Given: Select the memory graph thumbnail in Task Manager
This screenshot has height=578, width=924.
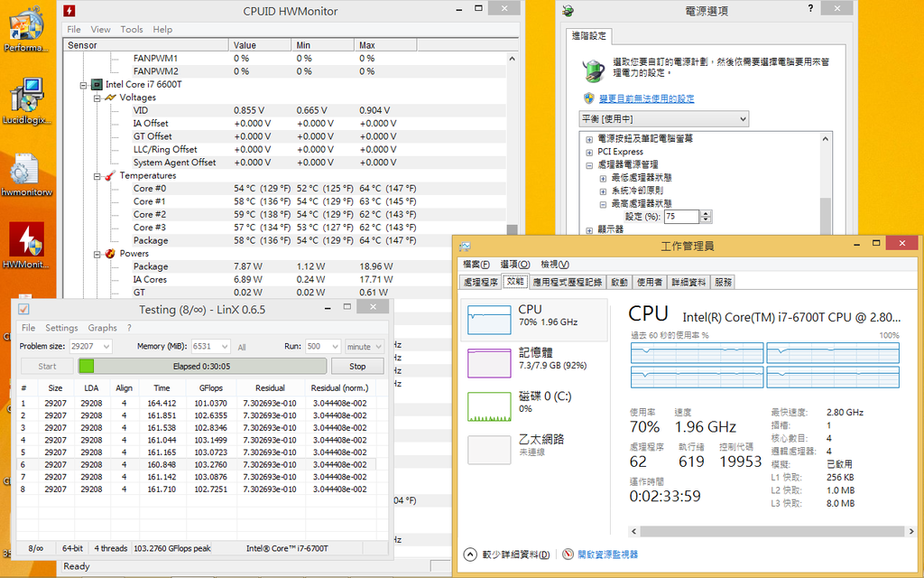Looking at the screenshot, I should pos(489,363).
